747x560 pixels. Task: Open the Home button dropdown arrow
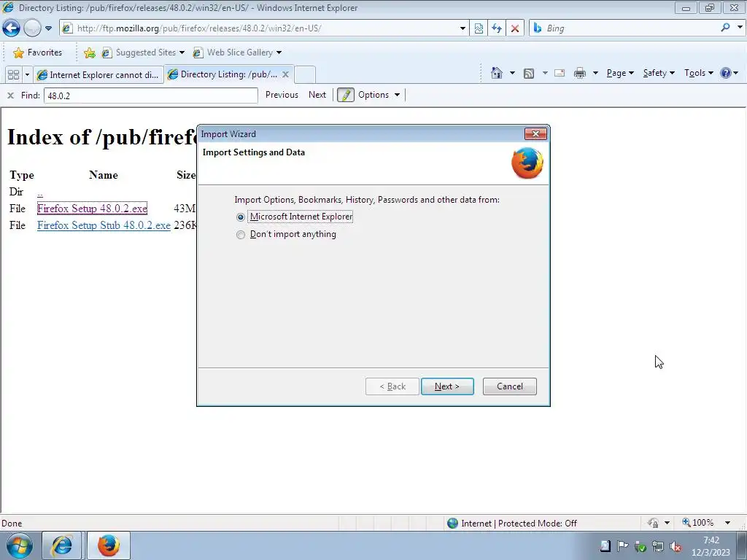[x=512, y=73]
